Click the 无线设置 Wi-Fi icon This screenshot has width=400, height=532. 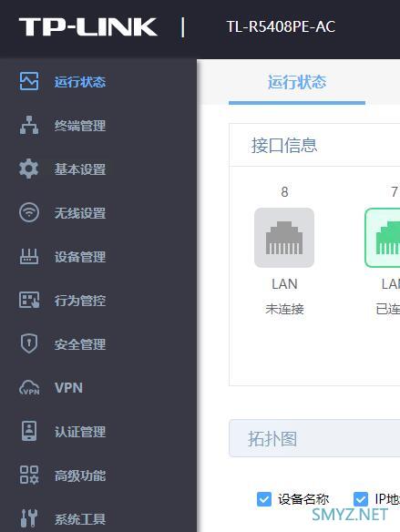pos(29,212)
